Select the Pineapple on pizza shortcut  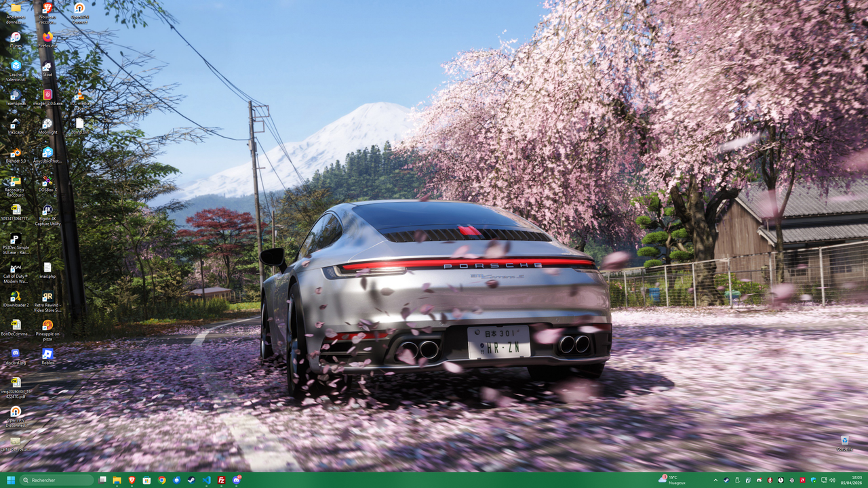47,331
